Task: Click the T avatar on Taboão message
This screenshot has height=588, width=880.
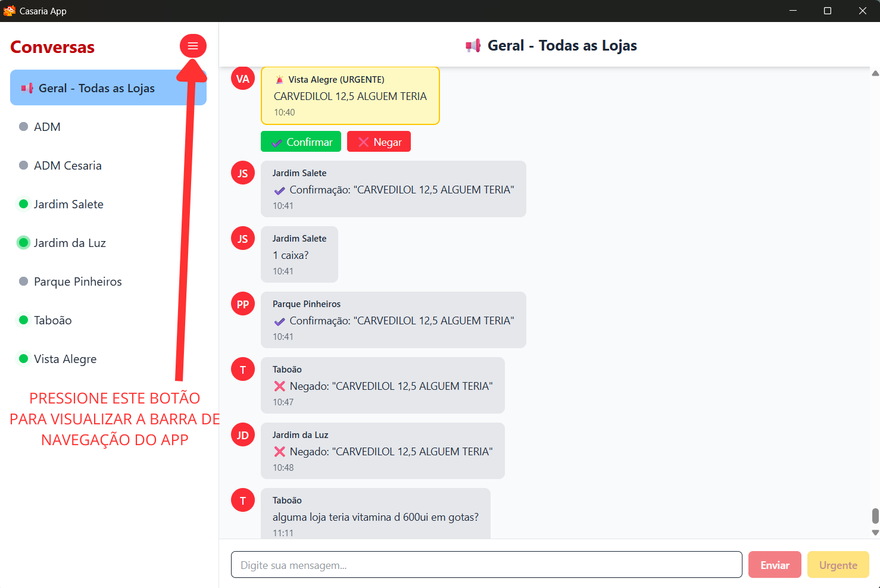Action: 242,369
